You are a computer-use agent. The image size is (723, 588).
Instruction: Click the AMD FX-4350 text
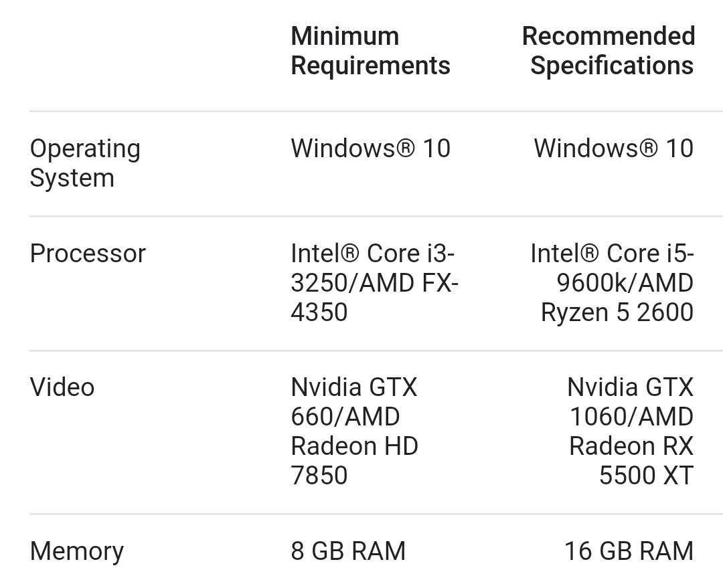pos(374,297)
